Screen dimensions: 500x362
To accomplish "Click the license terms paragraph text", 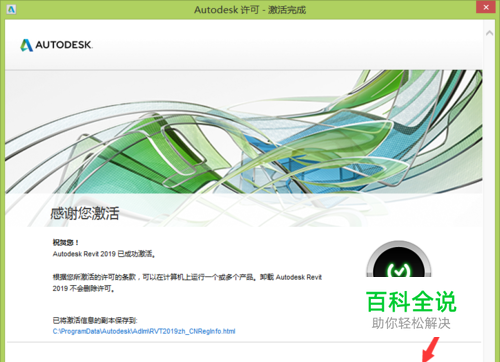I will [x=187, y=283].
